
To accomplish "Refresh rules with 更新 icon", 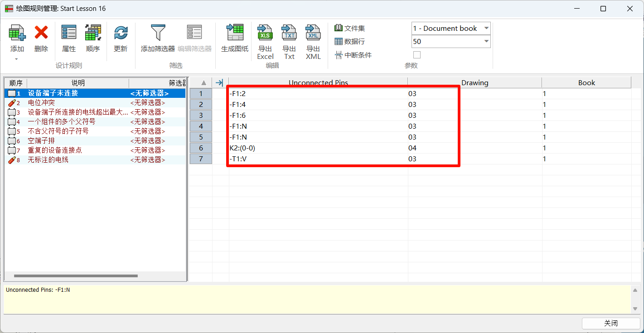I will (x=121, y=33).
